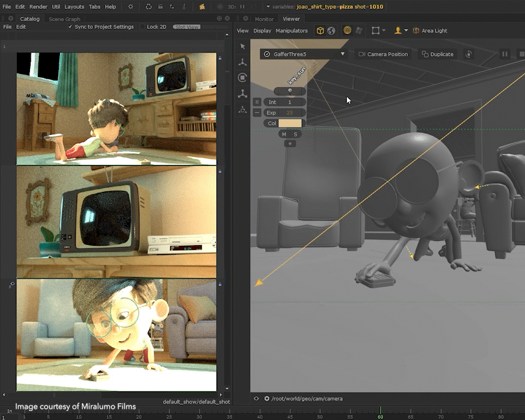Select the boy lying on floor render thumbnail

tap(117, 109)
